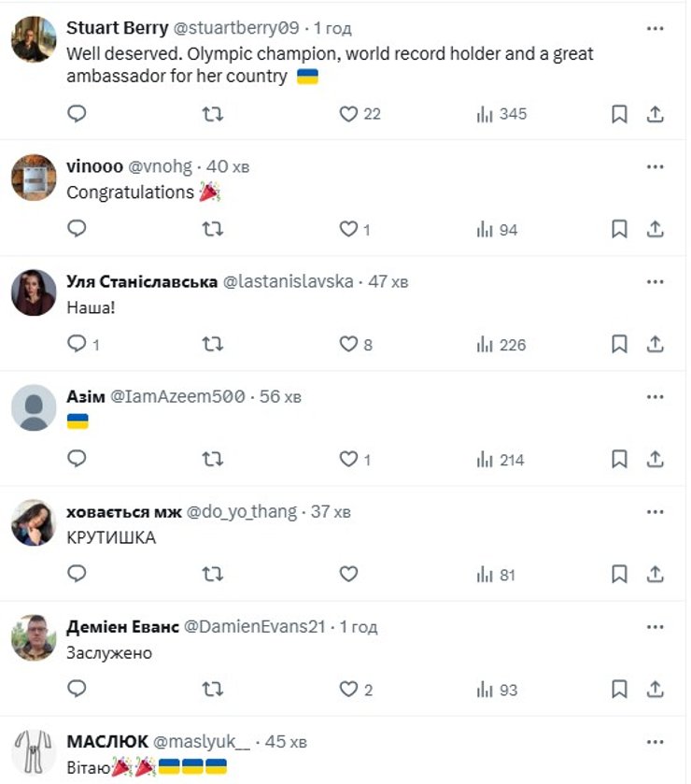This screenshot has width=691, height=784.
Task: Share the КРУТИШКА tweet
Action: click(656, 574)
